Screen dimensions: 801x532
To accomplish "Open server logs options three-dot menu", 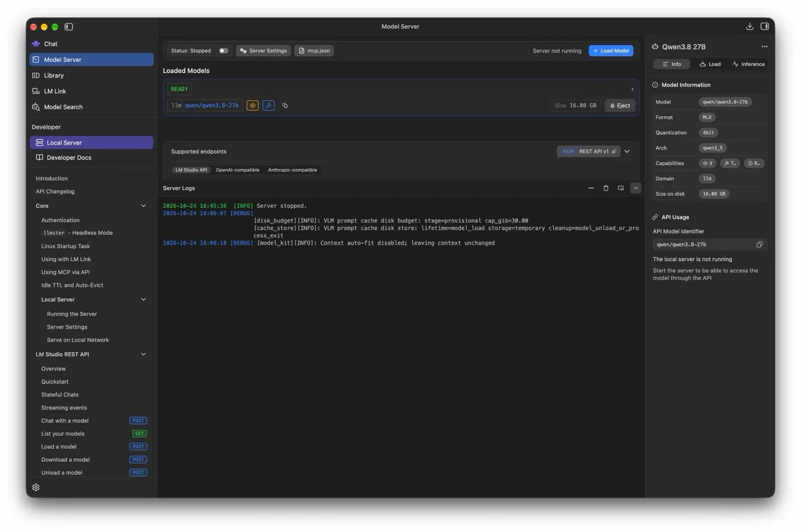I will 591,188.
